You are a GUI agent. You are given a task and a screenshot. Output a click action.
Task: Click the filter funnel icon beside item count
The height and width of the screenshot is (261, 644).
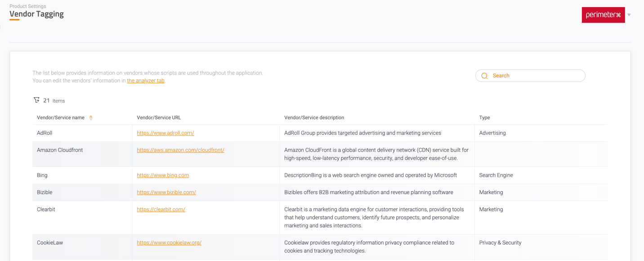point(36,100)
